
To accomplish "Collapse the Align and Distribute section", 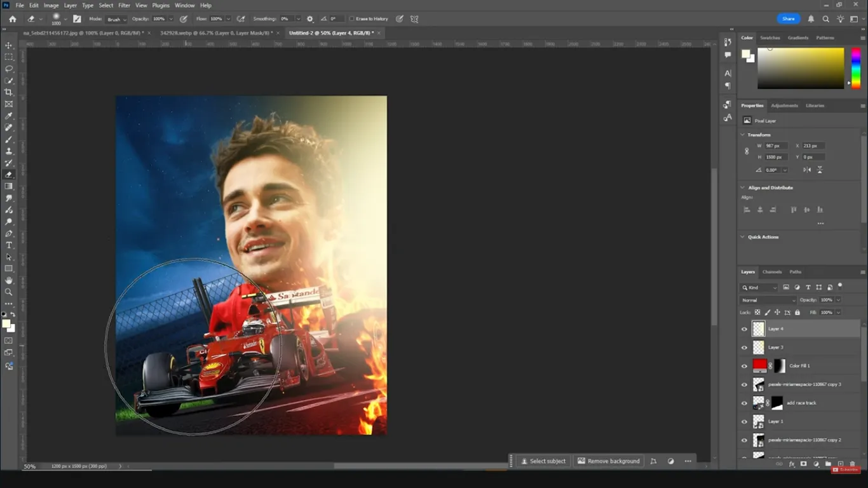I will tap(743, 187).
